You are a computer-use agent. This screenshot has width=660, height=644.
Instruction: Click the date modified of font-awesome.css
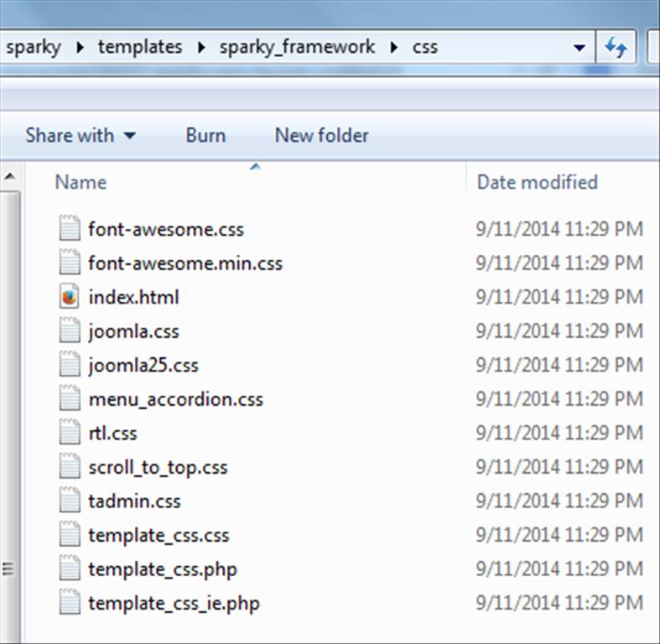559,230
